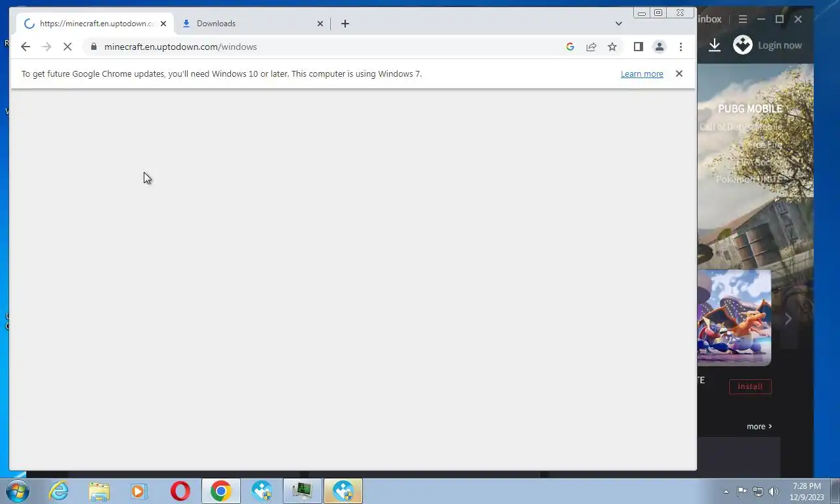Open the Chrome profile avatar
Image resolution: width=840 pixels, height=504 pixels.
(x=660, y=47)
